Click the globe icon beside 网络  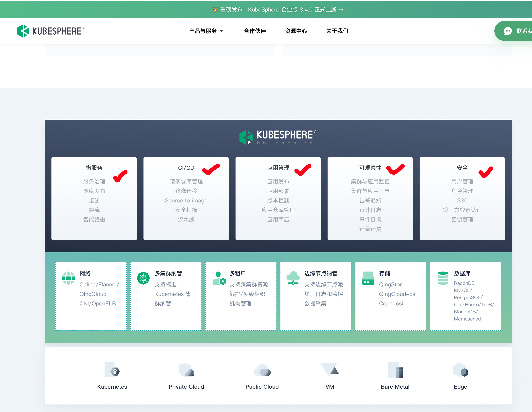68,278
